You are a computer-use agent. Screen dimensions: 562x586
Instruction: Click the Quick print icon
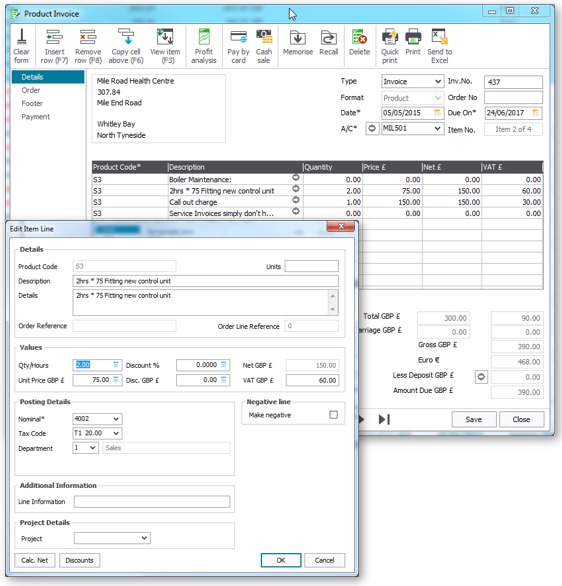pos(390,46)
